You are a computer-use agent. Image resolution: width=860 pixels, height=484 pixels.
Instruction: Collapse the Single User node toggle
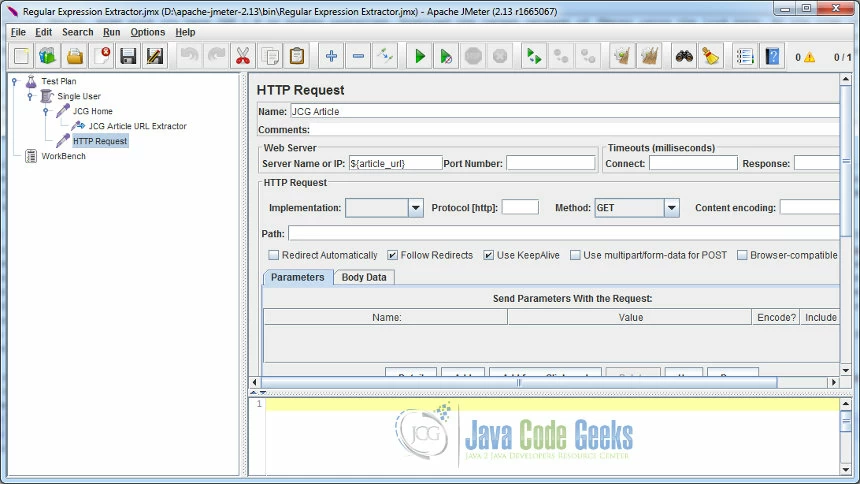click(x=30, y=96)
